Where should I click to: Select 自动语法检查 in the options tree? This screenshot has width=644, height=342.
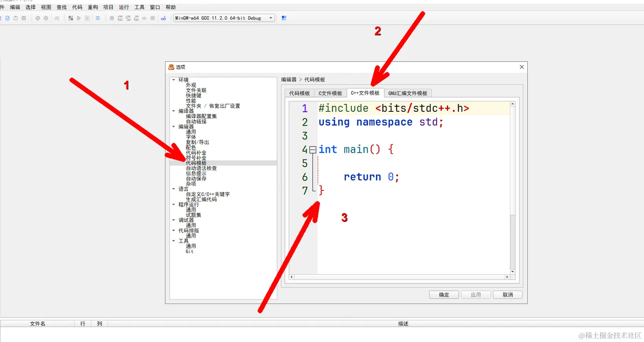click(201, 168)
